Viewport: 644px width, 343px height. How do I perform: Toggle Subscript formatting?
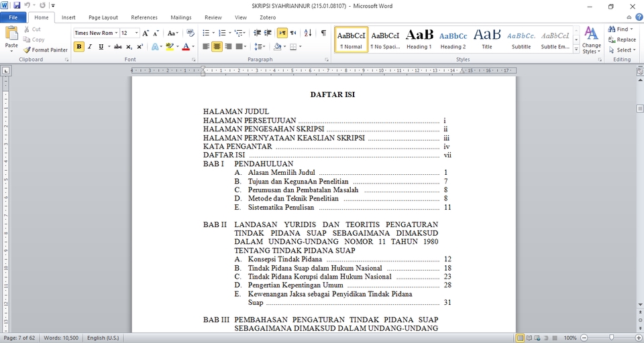(129, 47)
